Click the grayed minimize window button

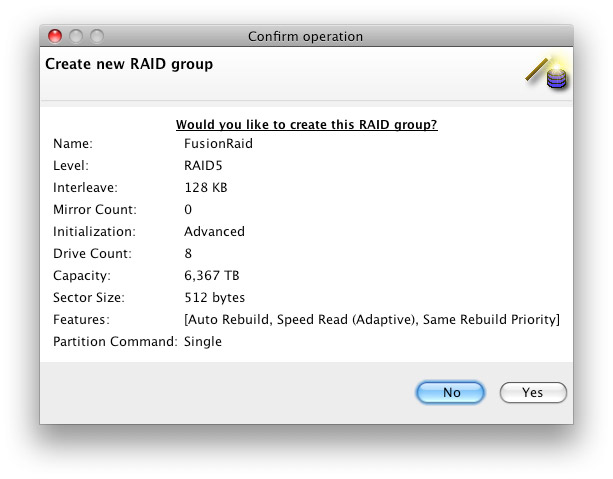[x=76, y=36]
